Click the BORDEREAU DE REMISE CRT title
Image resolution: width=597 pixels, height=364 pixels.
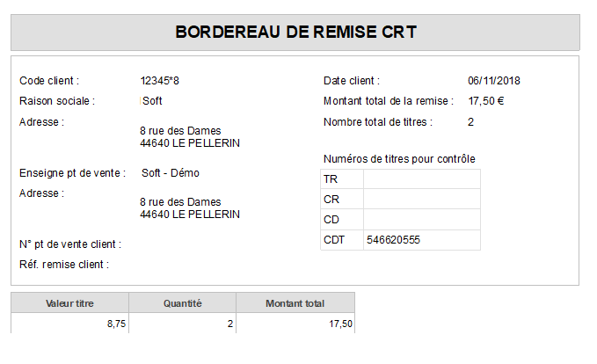(295, 32)
